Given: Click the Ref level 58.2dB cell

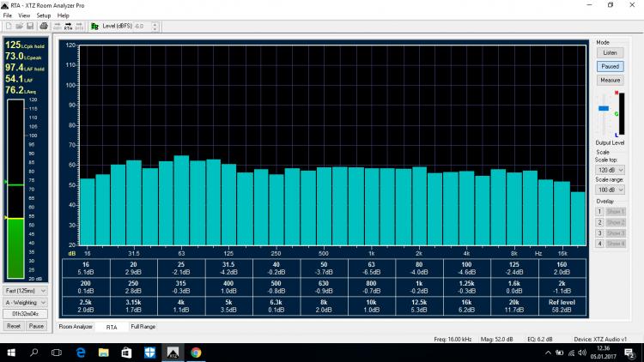Looking at the screenshot, I should pos(562,306).
